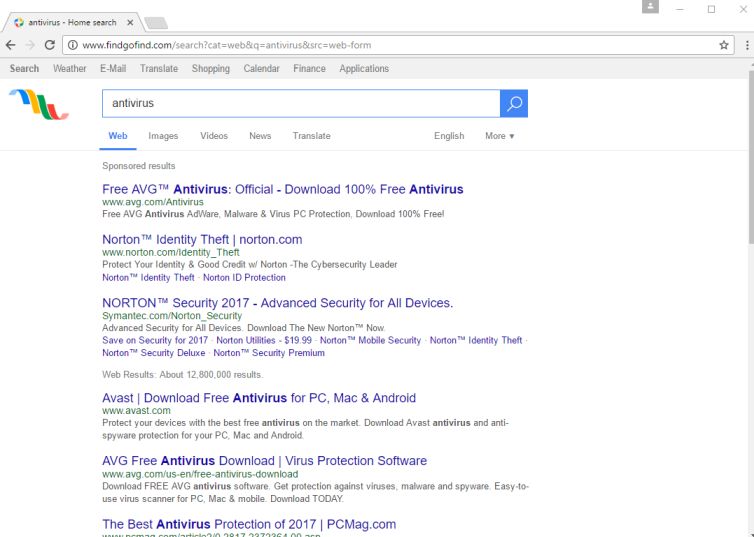Open Applications from the top toolbar
Viewport: 754px width, 537px height.
(x=364, y=69)
